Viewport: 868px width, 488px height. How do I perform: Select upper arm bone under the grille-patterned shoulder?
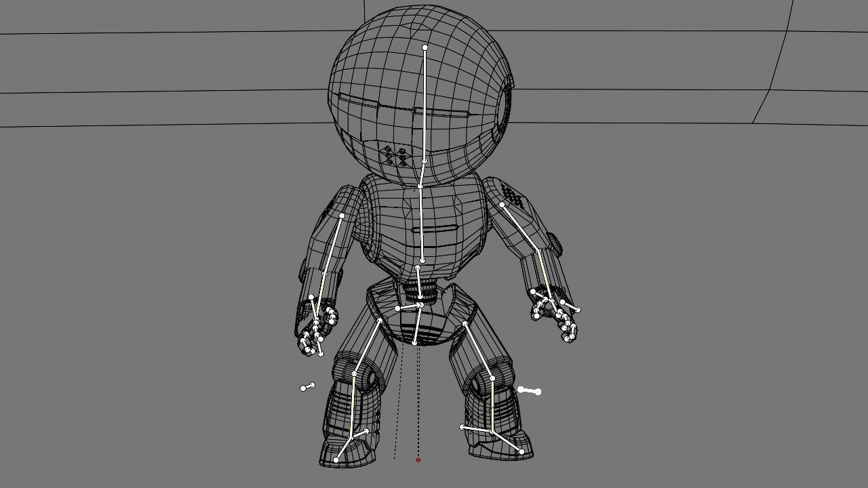click(520, 228)
